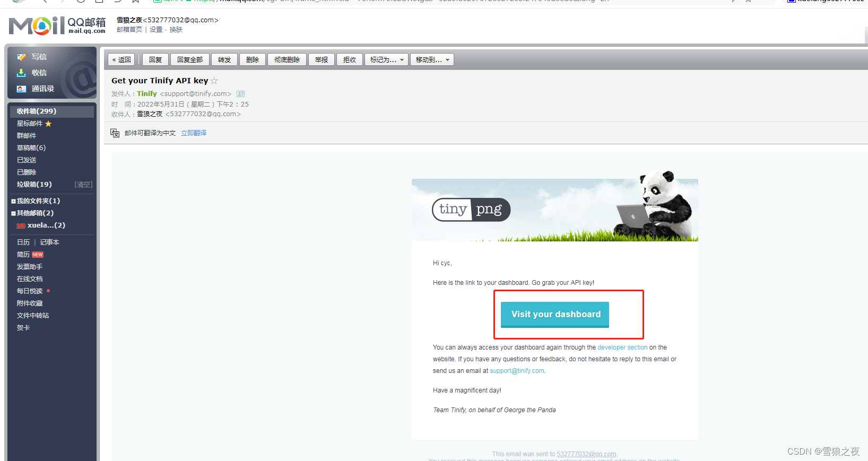
Task: Click the 立即翻译 translate now link
Action: click(194, 133)
